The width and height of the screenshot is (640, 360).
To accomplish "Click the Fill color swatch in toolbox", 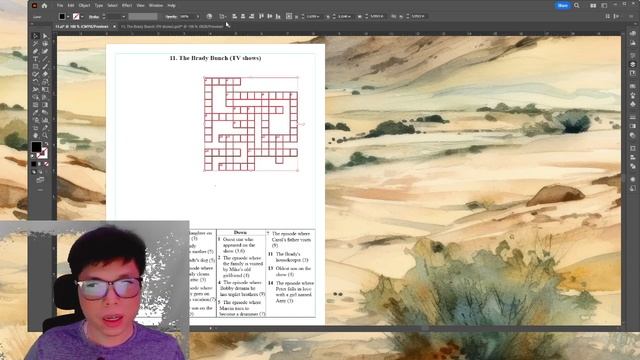I will (x=36, y=147).
